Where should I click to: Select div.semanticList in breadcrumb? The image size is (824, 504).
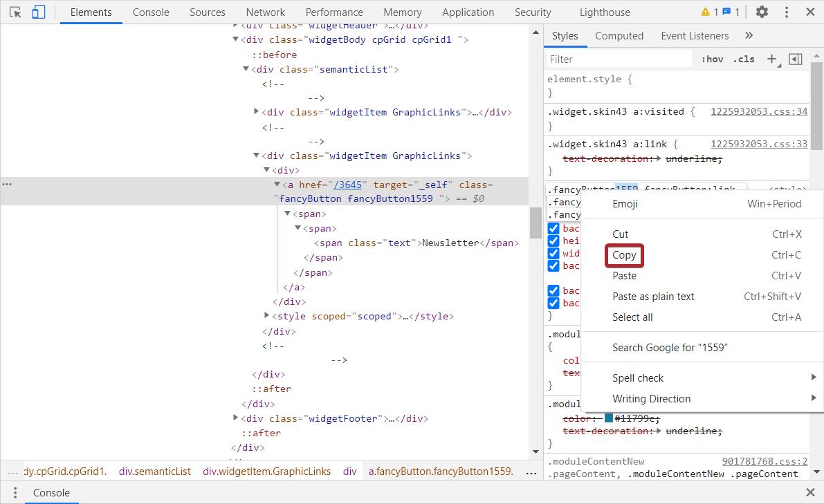coord(155,472)
